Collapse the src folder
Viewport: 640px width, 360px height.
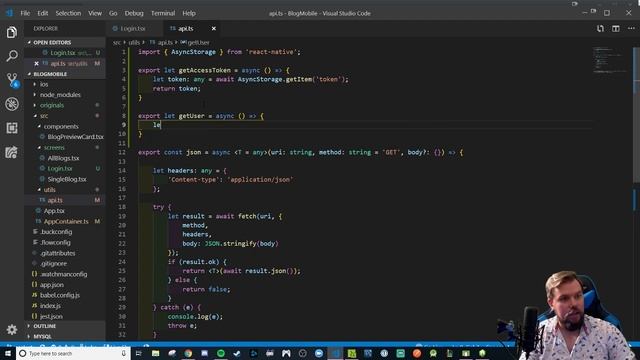coord(44,116)
